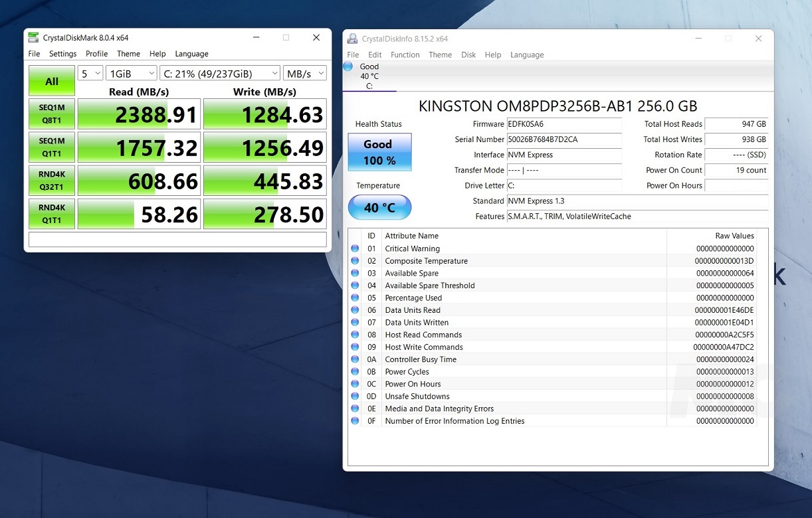Click the status orb for Composite Temperature
Screen dimensions: 812x518
pos(355,261)
